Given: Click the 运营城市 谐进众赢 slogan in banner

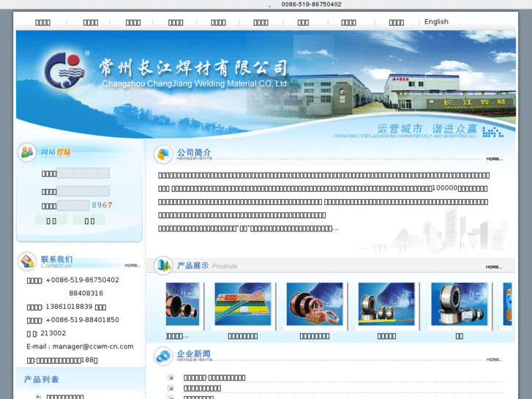Looking at the screenshot, I should click(427, 129).
